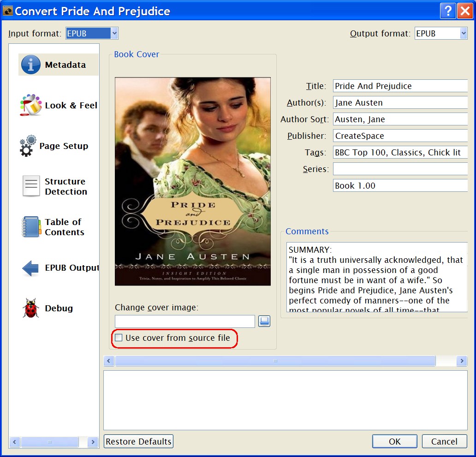The height and width of the screenshot is (457, 476).
Task: Click the calibre icon in title bar
Action: coord(7,11)
